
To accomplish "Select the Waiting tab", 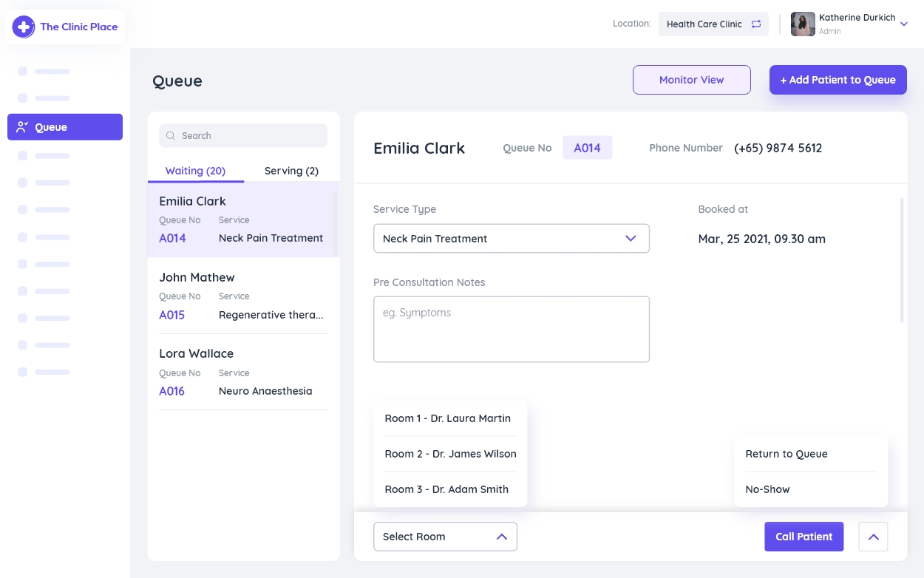I will [x=195, y=171].
